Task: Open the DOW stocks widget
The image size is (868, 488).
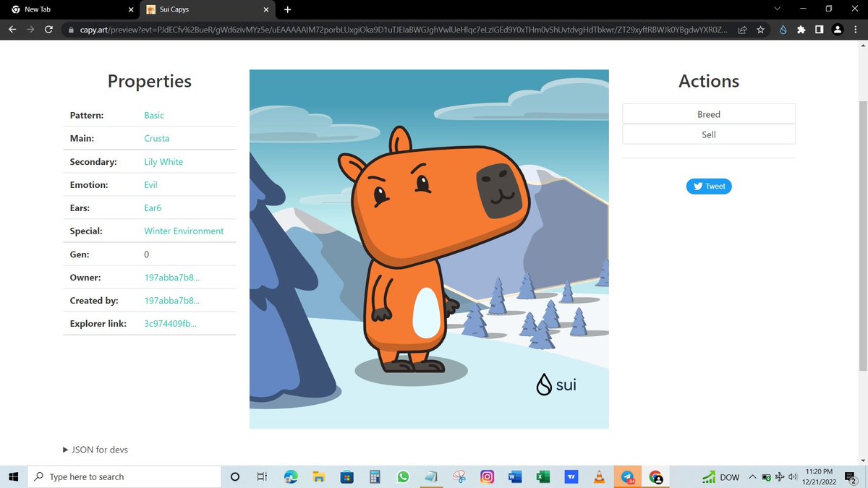Action: pos(721,477)
